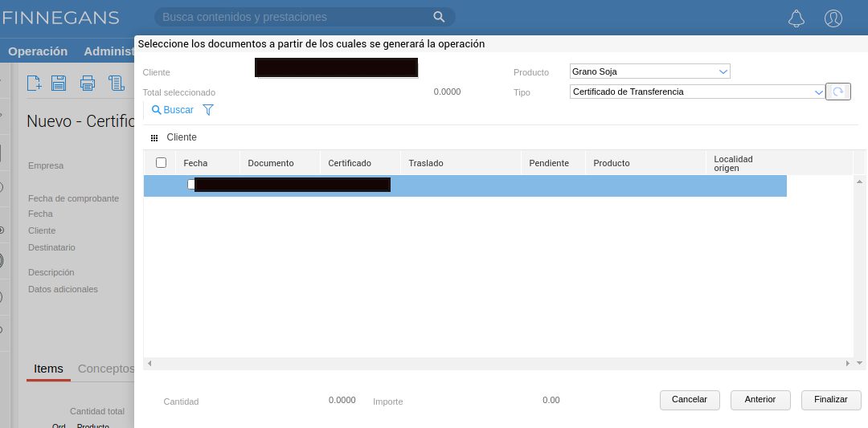Open the Producto dropdown showing Grano Soja

pyautogui.click(x=650, y=71)
